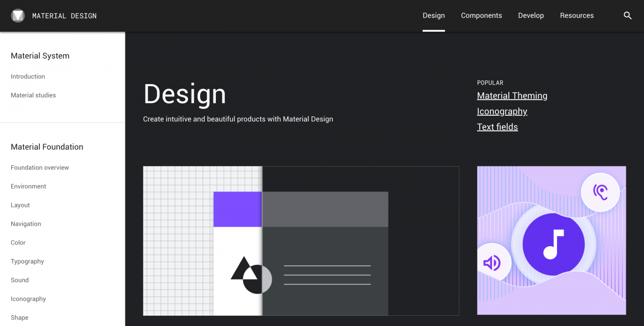Click the triangle and circle shapes graphic
This screenshot has width=644, height=326.
point(251,275)
